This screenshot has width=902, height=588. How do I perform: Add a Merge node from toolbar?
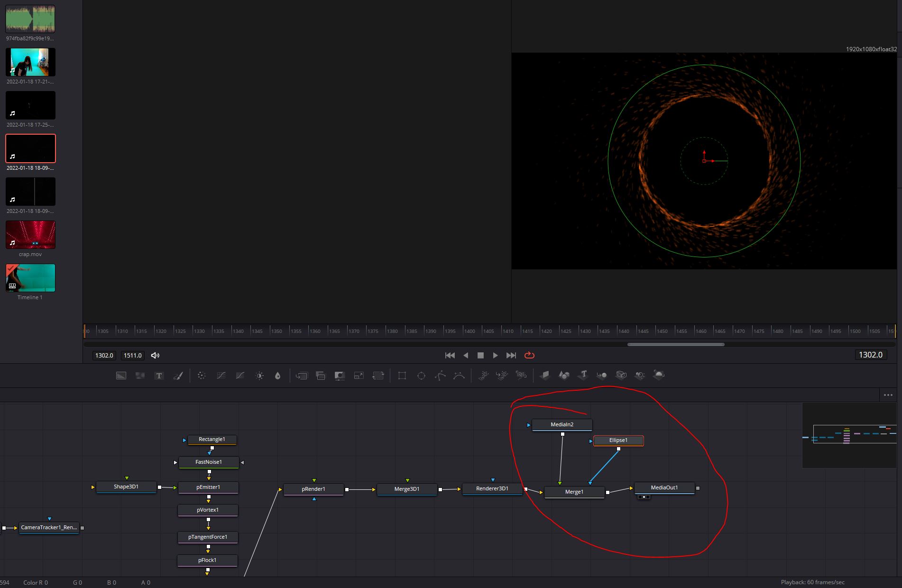tap(302, 376)
